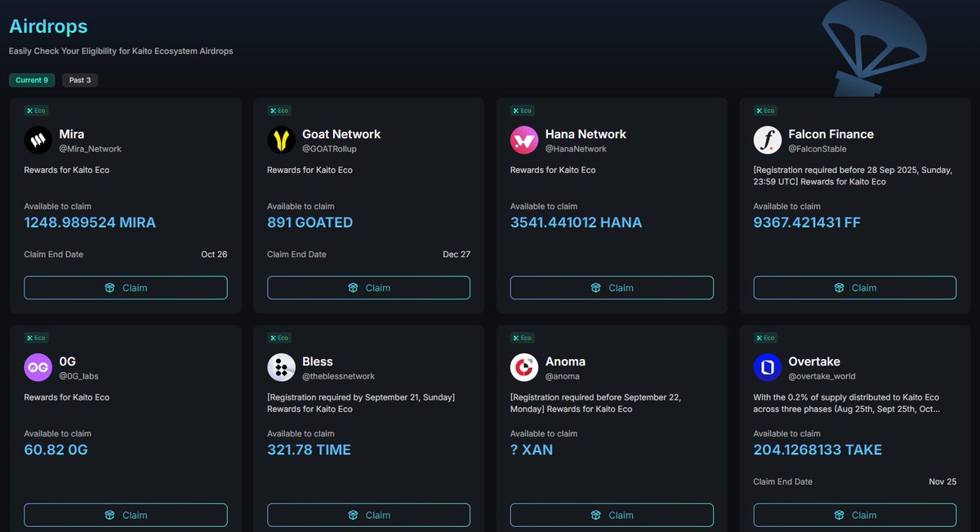980x532 pixels.
Task: Click the Mira card title
Action: pos(72,135)
